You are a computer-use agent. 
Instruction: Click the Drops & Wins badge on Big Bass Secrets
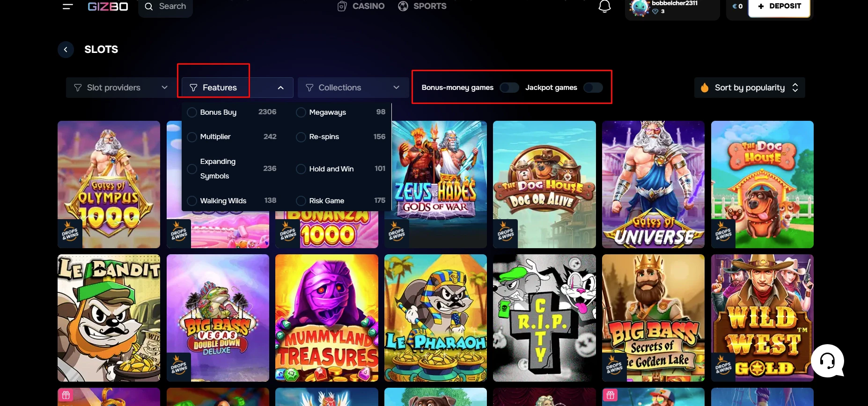click(x=614, y=367)
